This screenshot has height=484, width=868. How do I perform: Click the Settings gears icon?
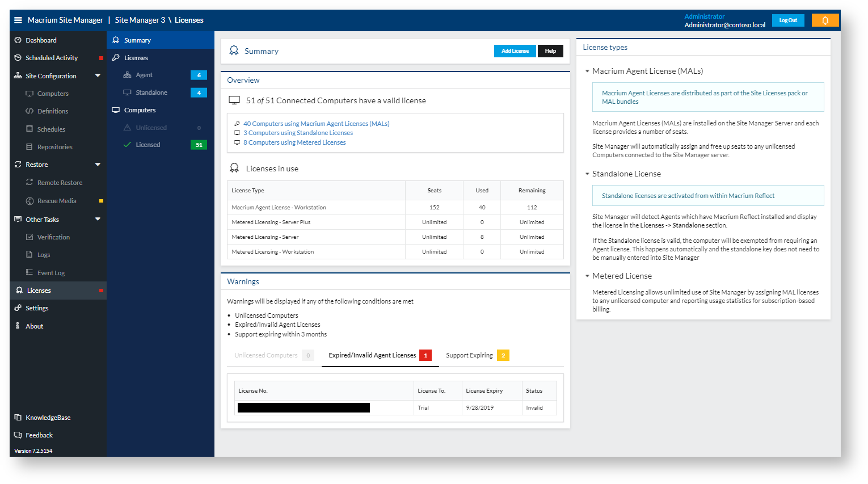(x=18, y=308)
